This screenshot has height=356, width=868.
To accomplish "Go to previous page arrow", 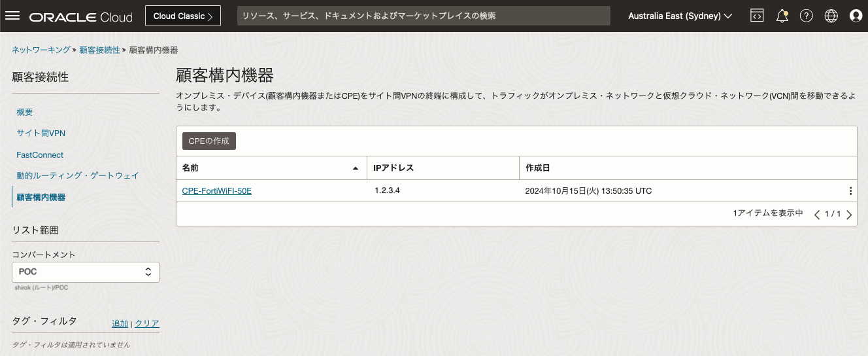I will pos(817,214).
